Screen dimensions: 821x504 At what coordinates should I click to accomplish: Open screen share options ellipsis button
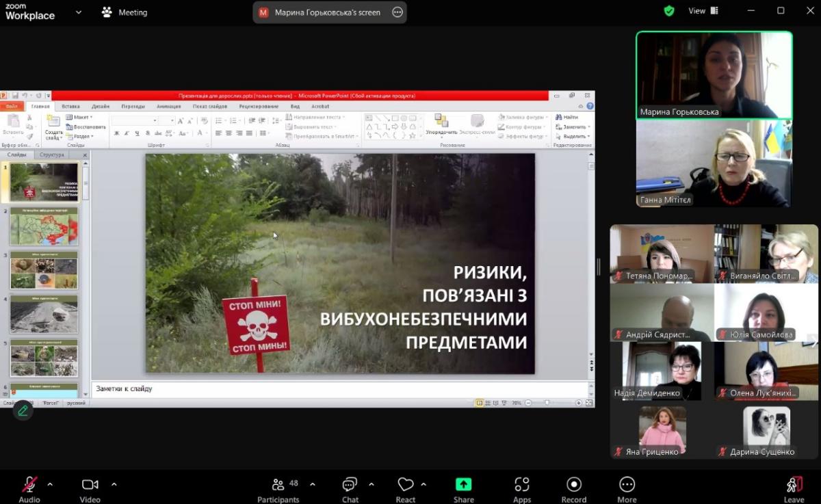(x=398, y=12)
